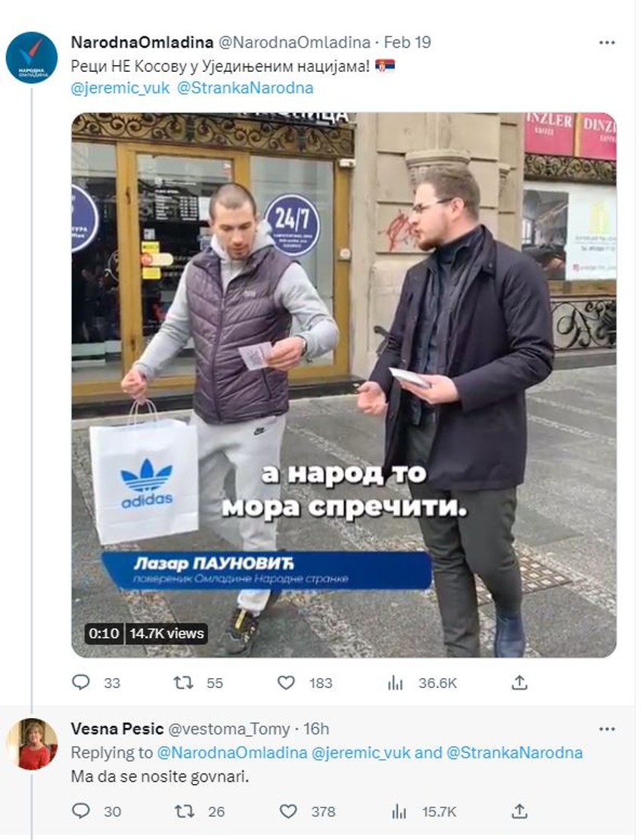Screen dimensions: 643x840
Task: Share the NarodnaOmladina tweet
Action: point(520,682)
